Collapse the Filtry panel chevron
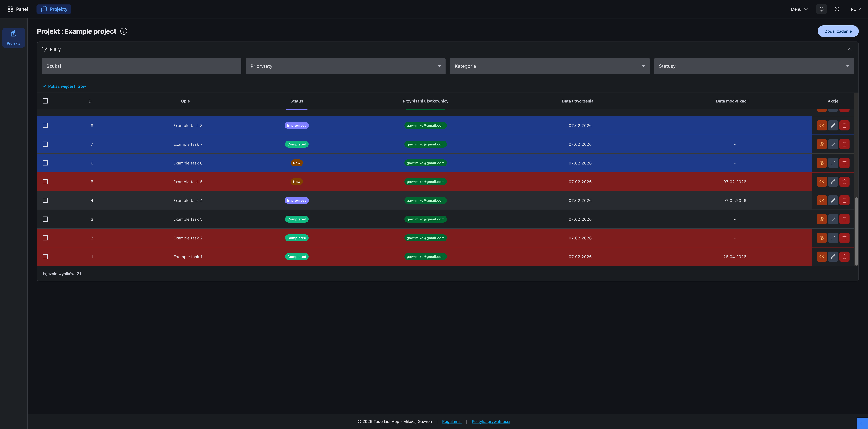Image resolution: width=868 pixels, height=429 pixels. click(850, 49)
